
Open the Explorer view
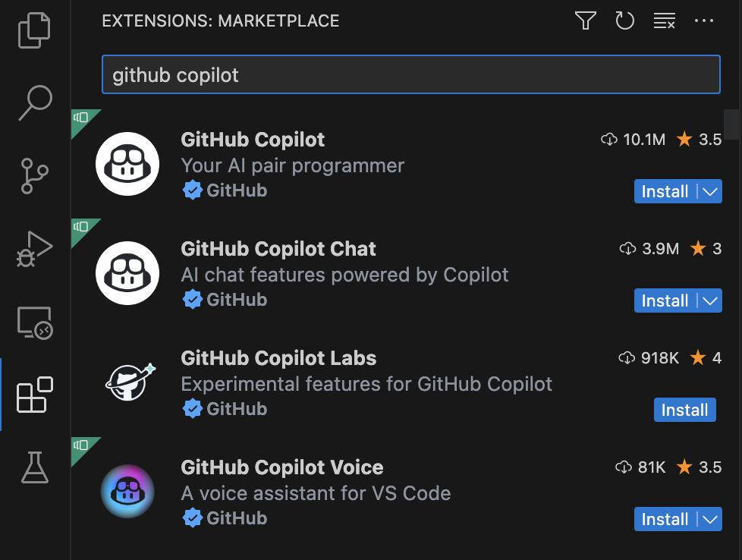point(33,30)
